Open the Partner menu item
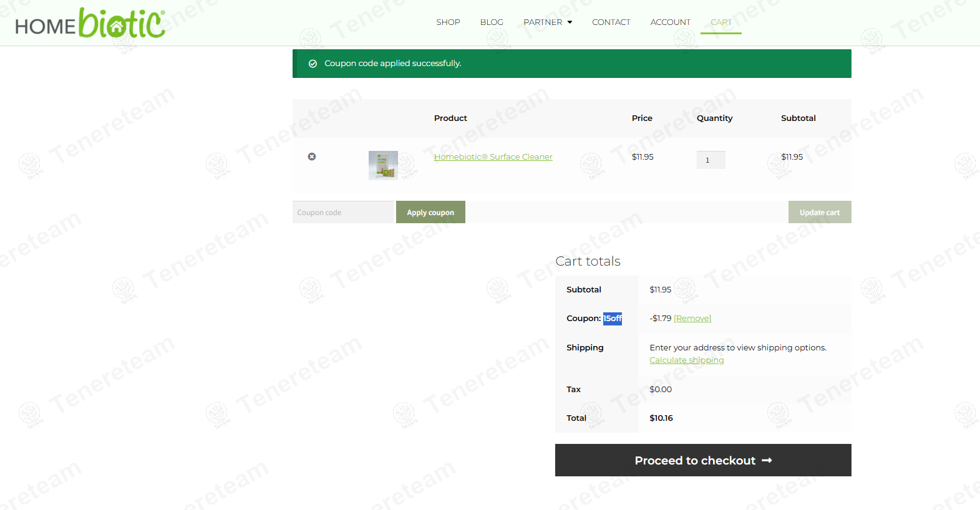This screenshot has height=510, width=980. pyautogui.click(x=543, y=22)
